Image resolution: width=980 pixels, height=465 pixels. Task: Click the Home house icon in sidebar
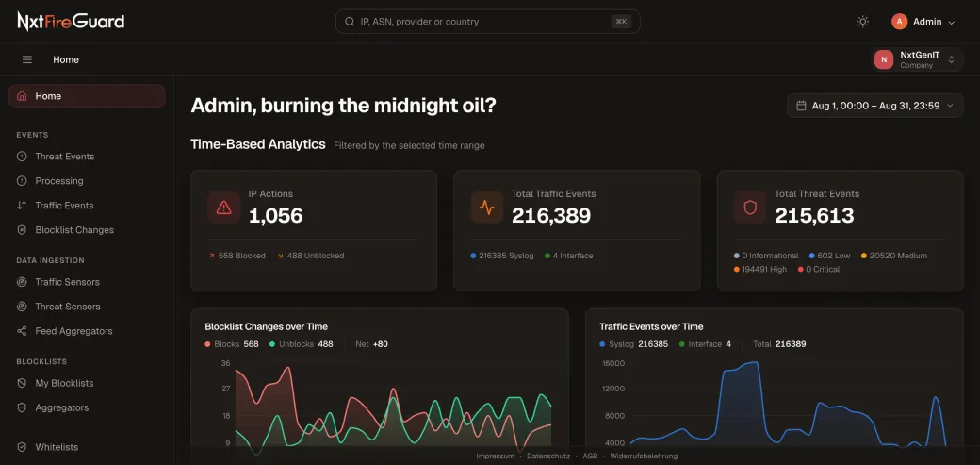pyautogui.click(x=22, y=96)
